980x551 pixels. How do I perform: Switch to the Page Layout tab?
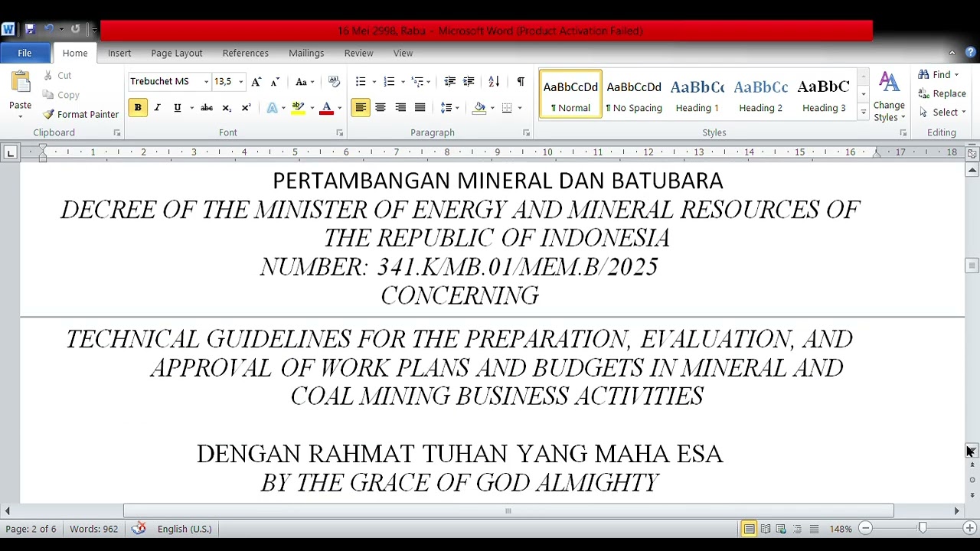click(x=177, y=53)
